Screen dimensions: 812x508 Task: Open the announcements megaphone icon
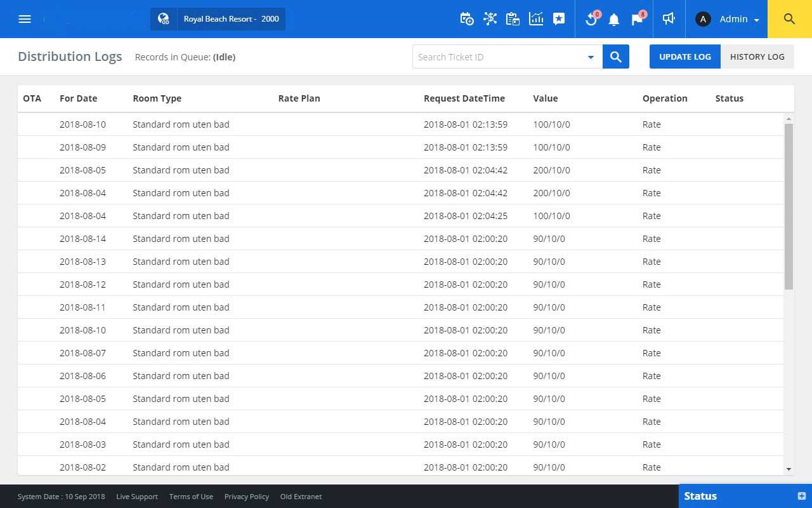pos(668,19)
